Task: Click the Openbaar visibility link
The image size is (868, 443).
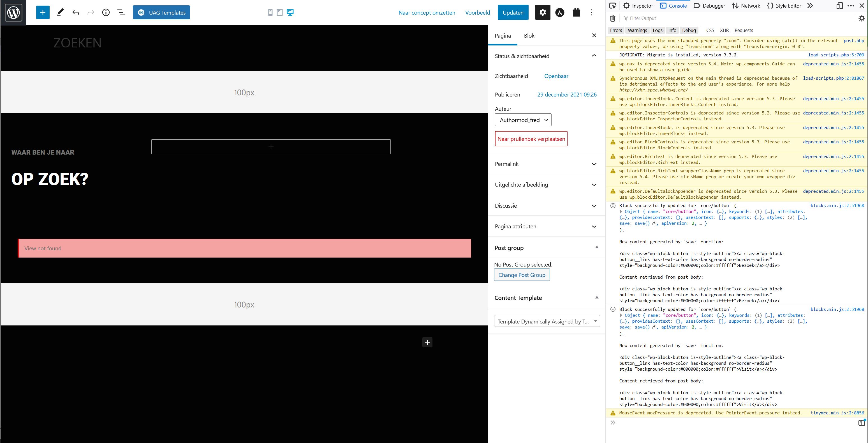Action: [x=556, y=76]
